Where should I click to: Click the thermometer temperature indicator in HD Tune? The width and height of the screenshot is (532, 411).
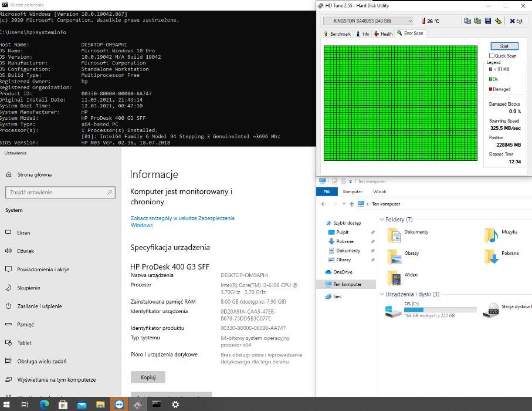coord(423,21)
